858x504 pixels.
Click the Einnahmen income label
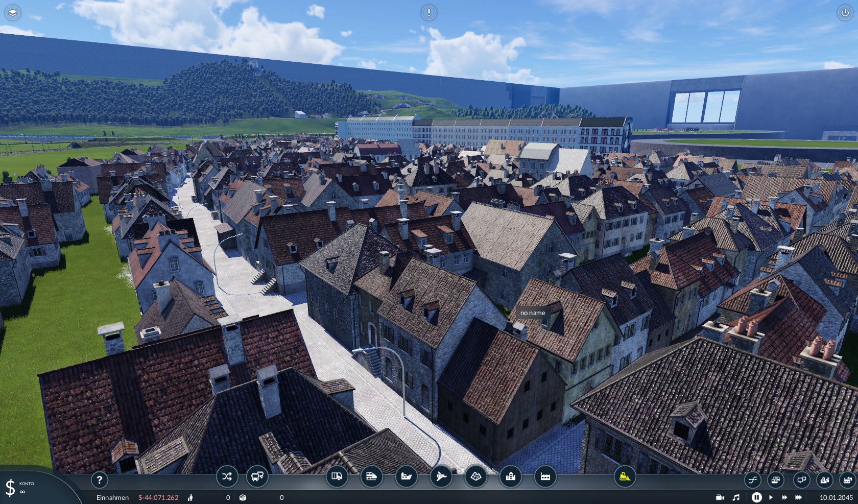click(x=112, y=497)
